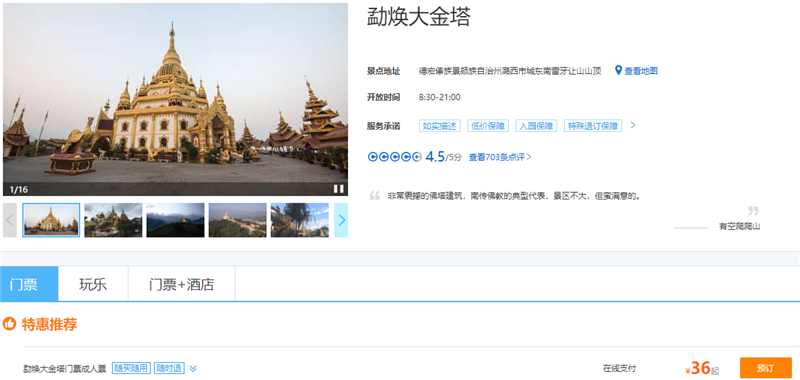This screenshot has width=800, height=380.
Task: Click the 特惠推荐 heading
Action: [x=49, y=324]
